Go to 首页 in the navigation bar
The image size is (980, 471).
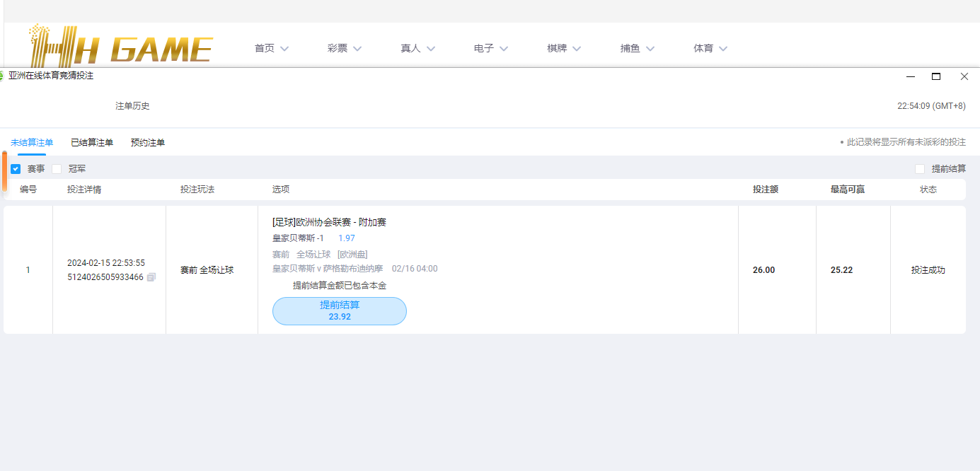point(271,48)
